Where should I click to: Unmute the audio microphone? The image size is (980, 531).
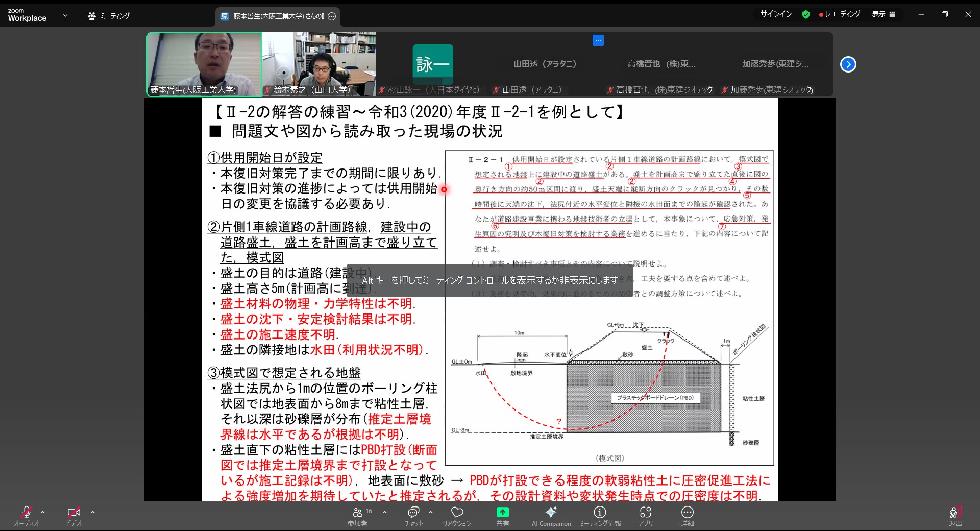(x=26, y=513)
